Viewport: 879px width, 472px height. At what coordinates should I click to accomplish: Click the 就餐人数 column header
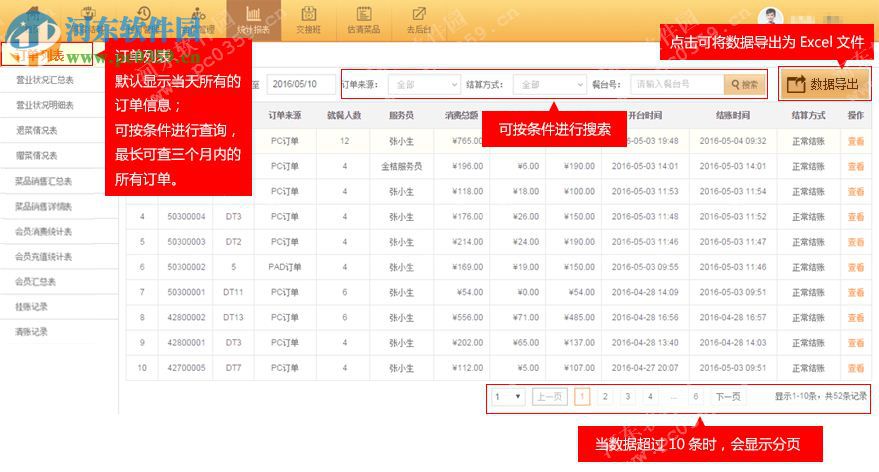344,115
